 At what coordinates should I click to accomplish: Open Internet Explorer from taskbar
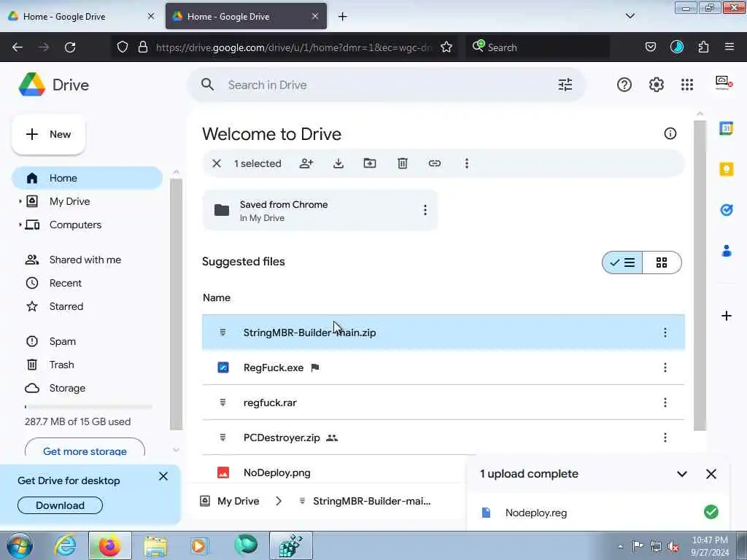pyautogui.click(x=65, y=545)
